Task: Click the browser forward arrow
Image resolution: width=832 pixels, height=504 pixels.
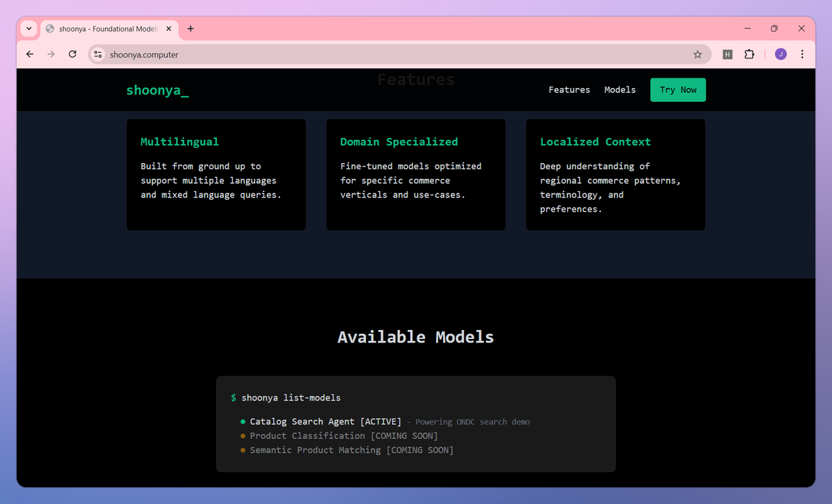Action: (51, 54)
